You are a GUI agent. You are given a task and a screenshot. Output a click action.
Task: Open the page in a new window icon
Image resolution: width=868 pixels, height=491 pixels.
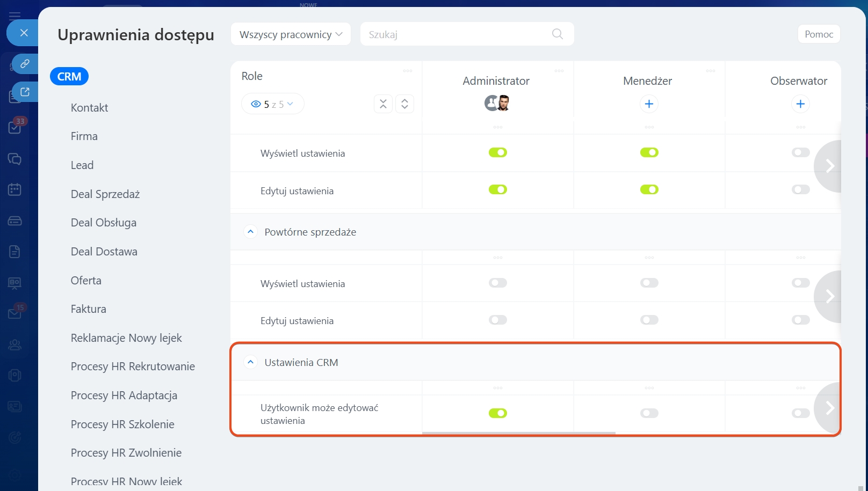[x=25, y=92]
